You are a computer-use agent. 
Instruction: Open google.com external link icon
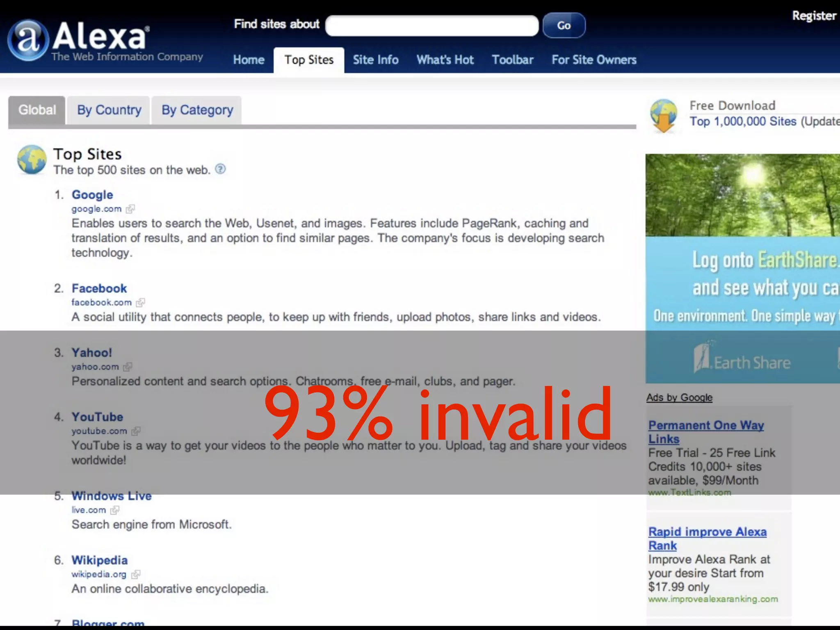(130, 209)
